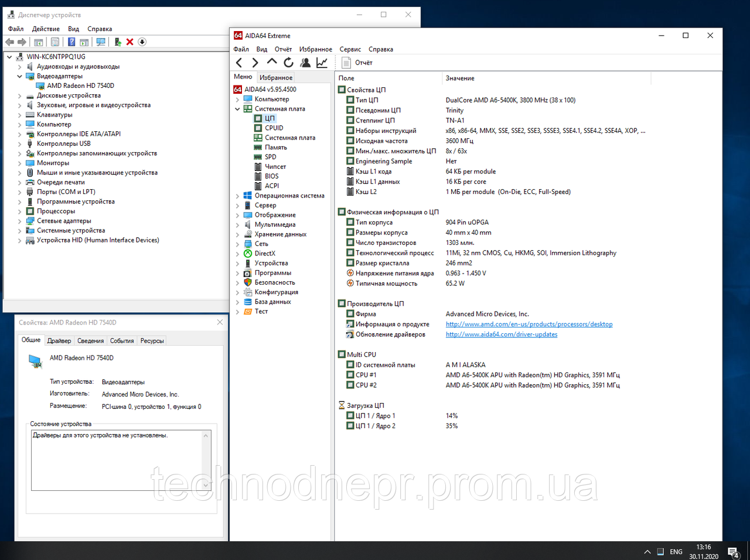Click network icon in system tray

[x=660, y=552]
